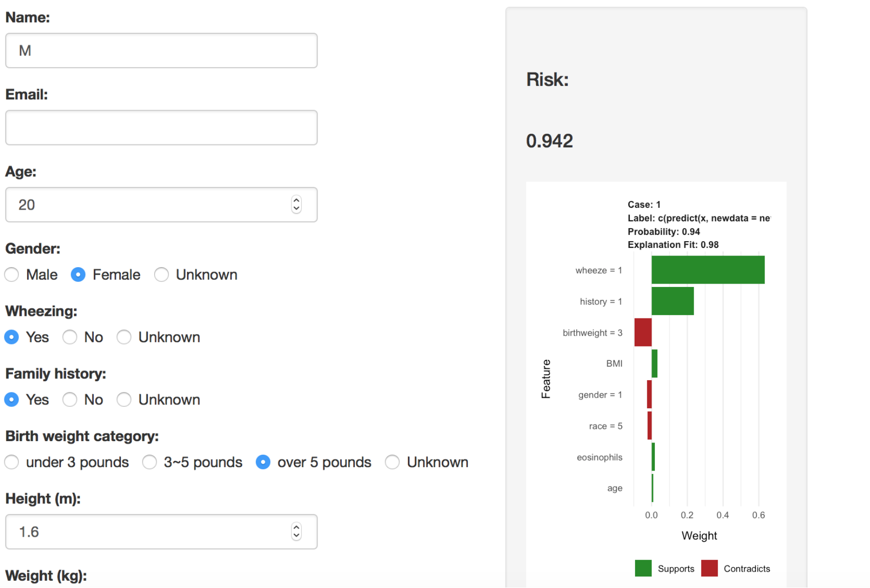Increase Age using stepper arrows
Image resolution: width=870 pixels, height=588 pixels.
click(296, 201)
